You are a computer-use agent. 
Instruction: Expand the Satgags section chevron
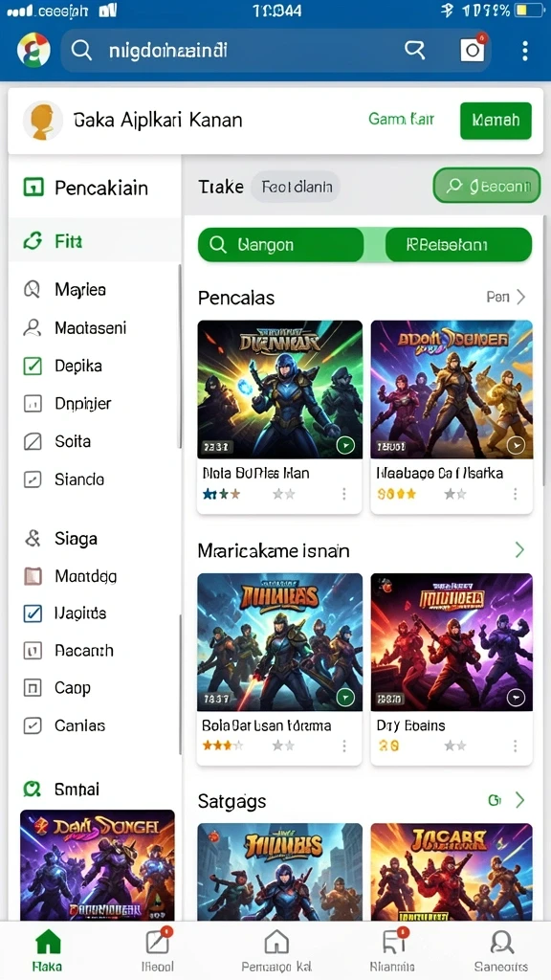(x=519, y=801)
